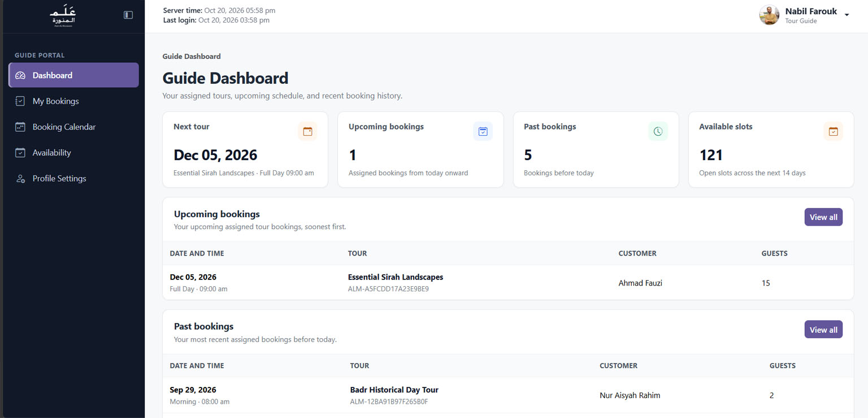Expand the user menu dropdown arrow
This screenshot has width=868, height=418.
coord(847,15)
